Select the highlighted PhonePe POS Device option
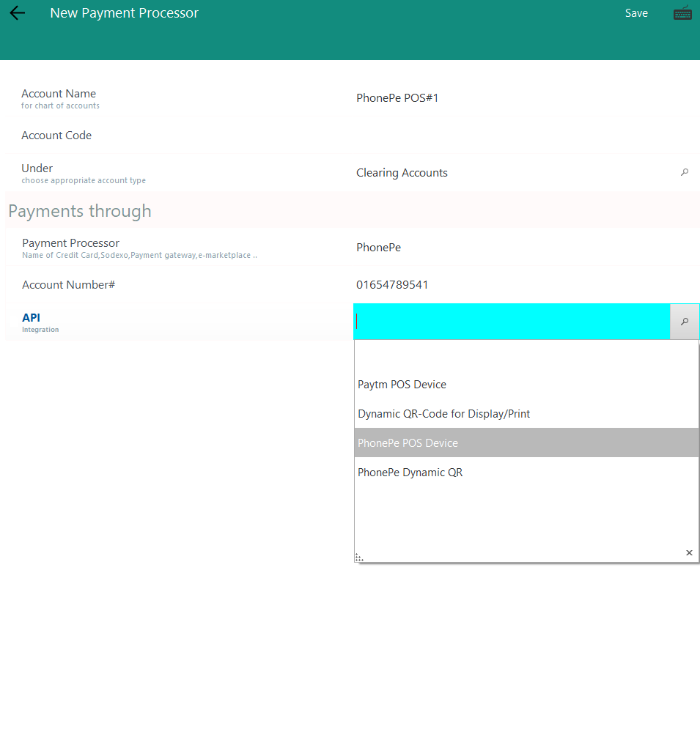 coord(408,443)
